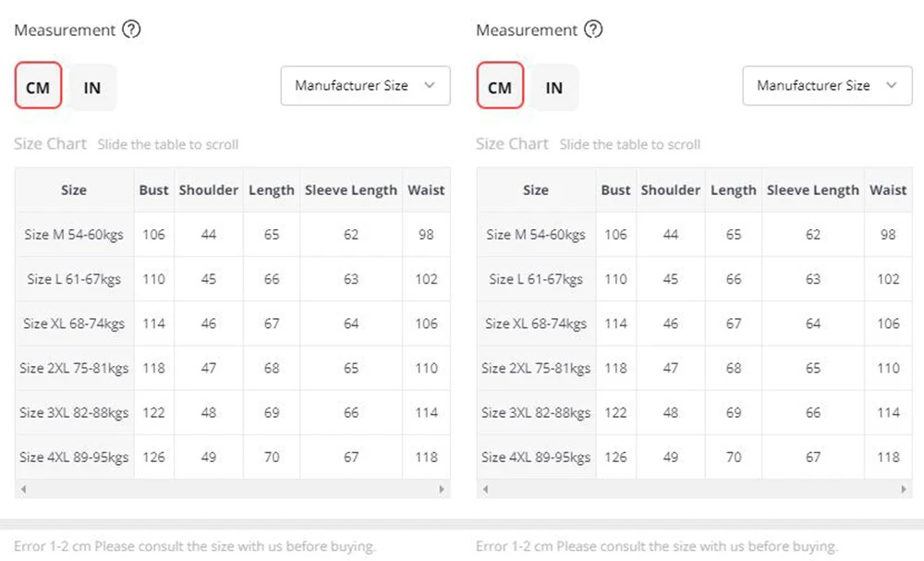Image resolution: width=924 pixels, height=561 pixels.
Task: Click the left table horizontal scrollbar track
Action: click(231, 489)
